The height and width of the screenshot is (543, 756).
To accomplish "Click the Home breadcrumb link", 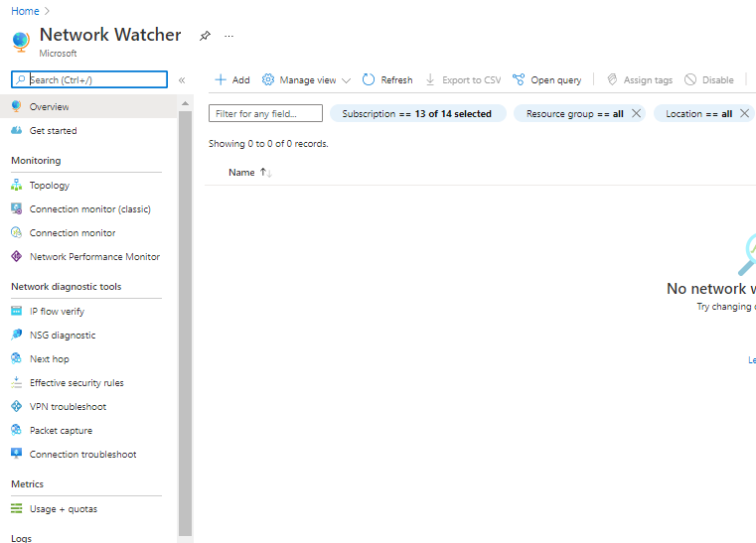I will coord(25,11).
